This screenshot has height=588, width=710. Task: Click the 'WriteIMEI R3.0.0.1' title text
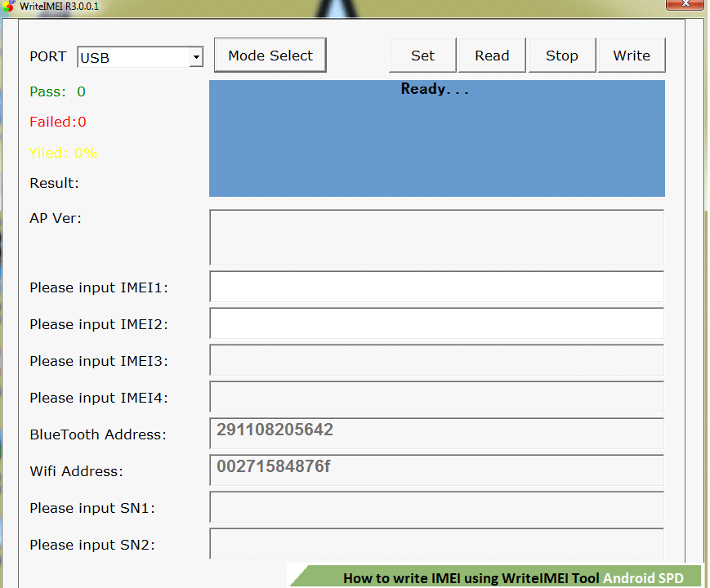point(59,7)
